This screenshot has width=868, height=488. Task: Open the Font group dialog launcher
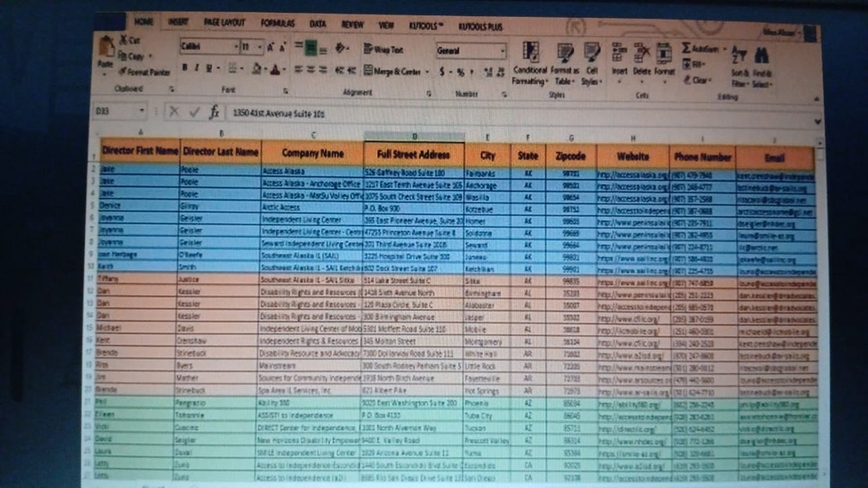286,90
